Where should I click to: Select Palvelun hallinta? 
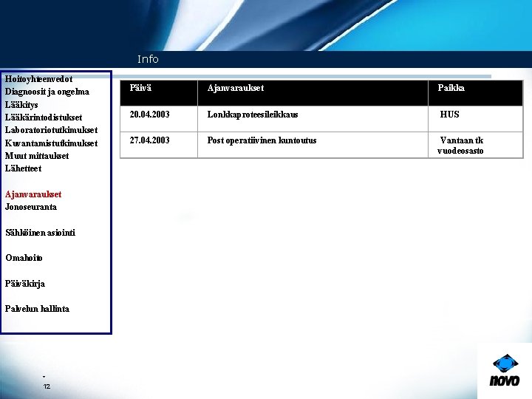(37, 309)
